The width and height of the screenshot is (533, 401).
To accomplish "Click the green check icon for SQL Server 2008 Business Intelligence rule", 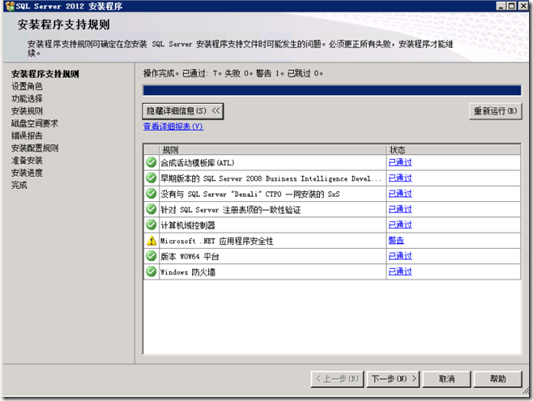I will tap(151, 178).
